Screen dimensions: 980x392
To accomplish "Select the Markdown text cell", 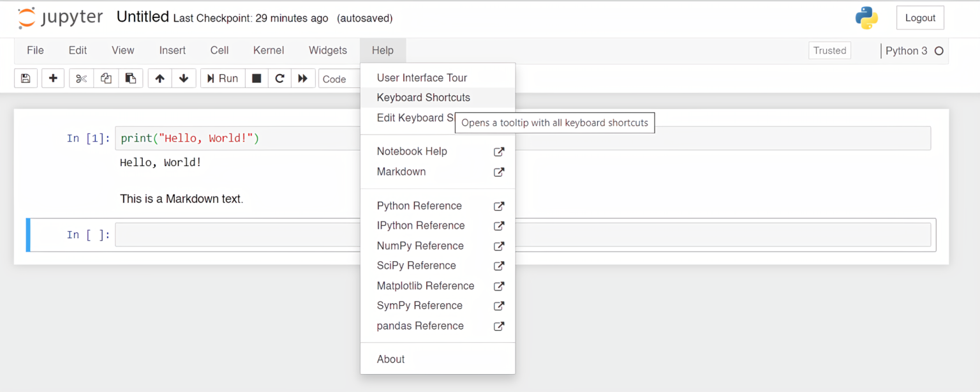I will 182,199.
